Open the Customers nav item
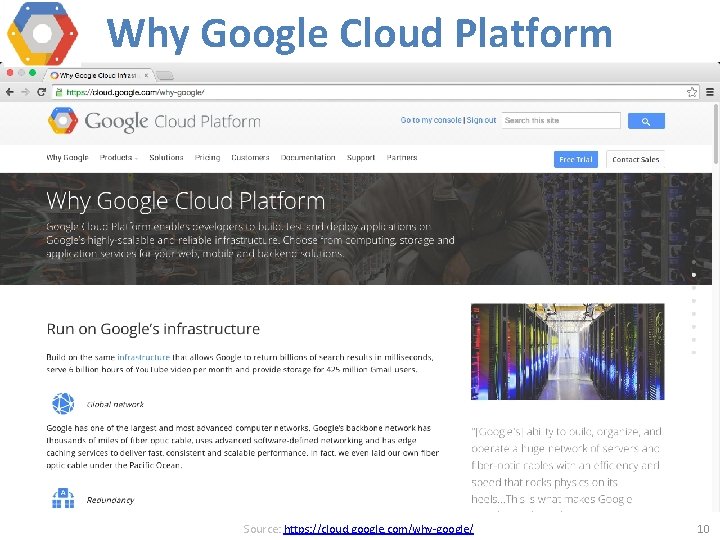The image size is (720, 540). click(x=250, y=158)
